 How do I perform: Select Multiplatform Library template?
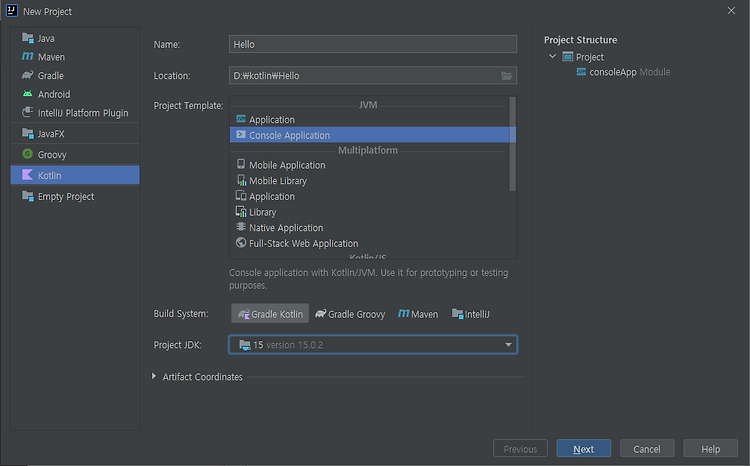370,212
